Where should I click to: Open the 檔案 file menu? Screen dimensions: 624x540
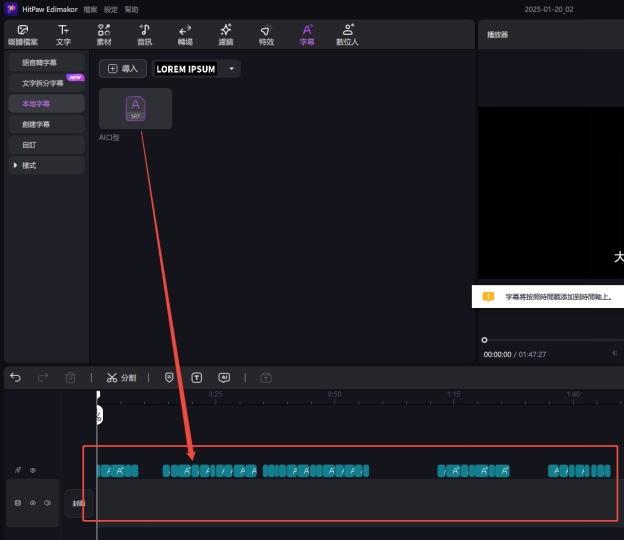pos(91,8)
